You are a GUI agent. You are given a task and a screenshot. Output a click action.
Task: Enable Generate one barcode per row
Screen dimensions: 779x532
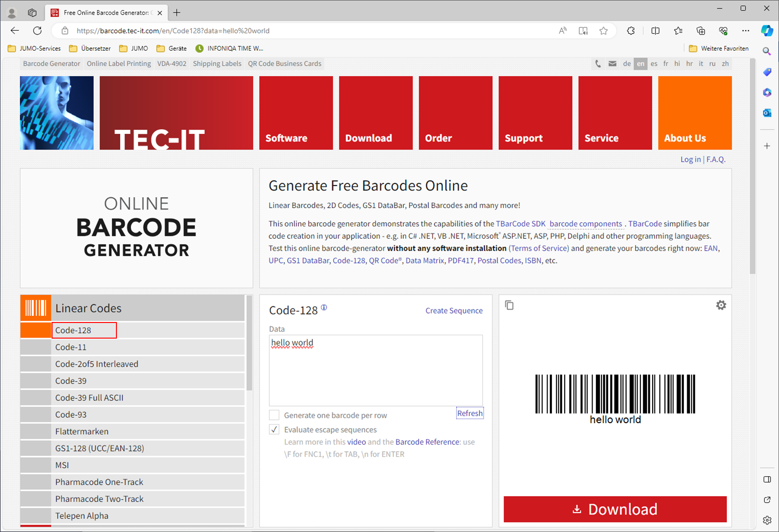[274, 415]
